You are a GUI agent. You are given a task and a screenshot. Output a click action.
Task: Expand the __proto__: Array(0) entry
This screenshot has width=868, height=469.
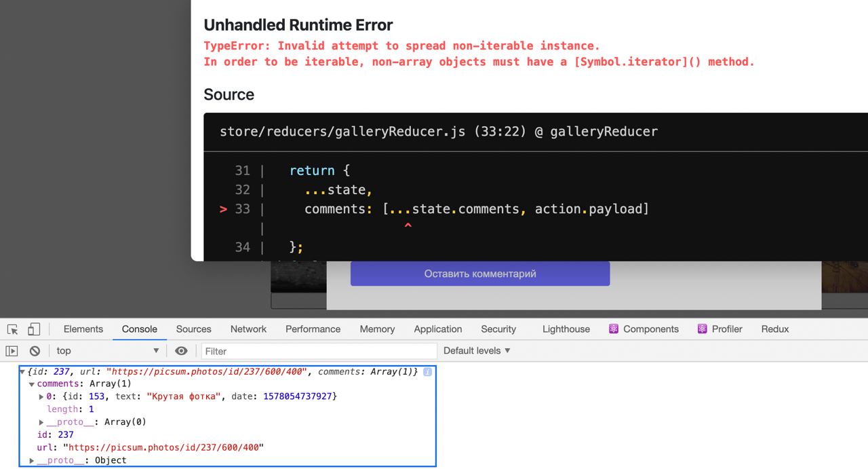[x=41, y=422]
